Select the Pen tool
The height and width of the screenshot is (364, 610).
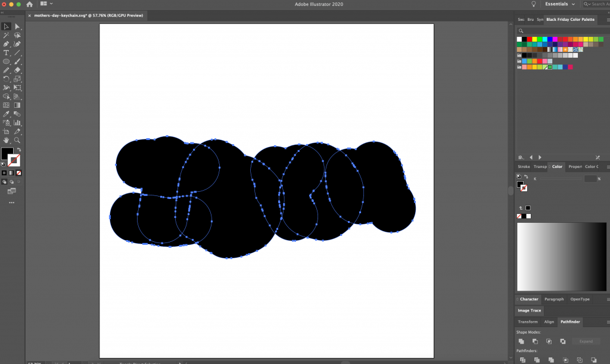click(6, 44)
